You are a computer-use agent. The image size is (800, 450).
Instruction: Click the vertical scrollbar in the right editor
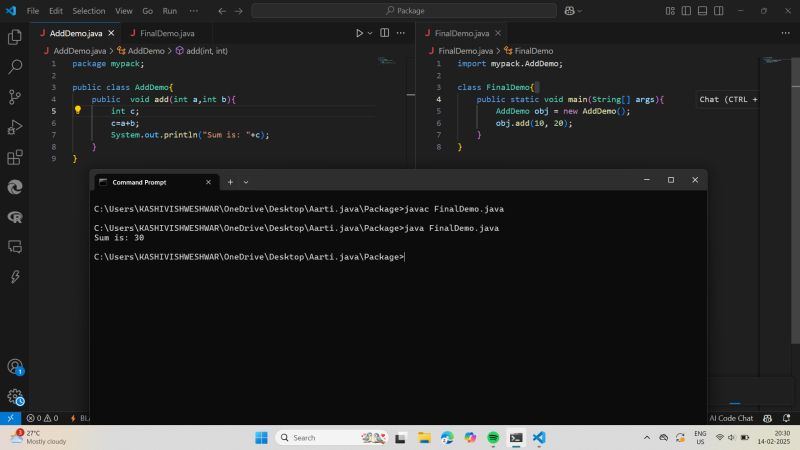[x=795, y=200]
